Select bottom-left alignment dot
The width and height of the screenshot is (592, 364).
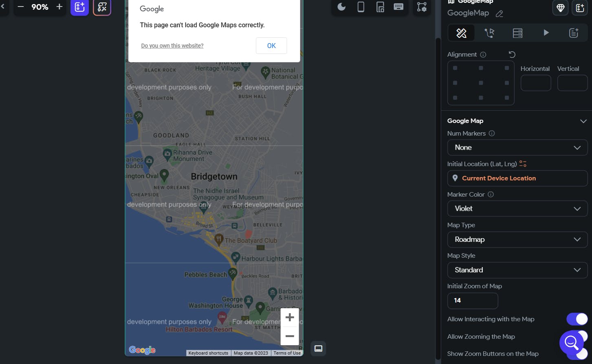click(455, 98)
